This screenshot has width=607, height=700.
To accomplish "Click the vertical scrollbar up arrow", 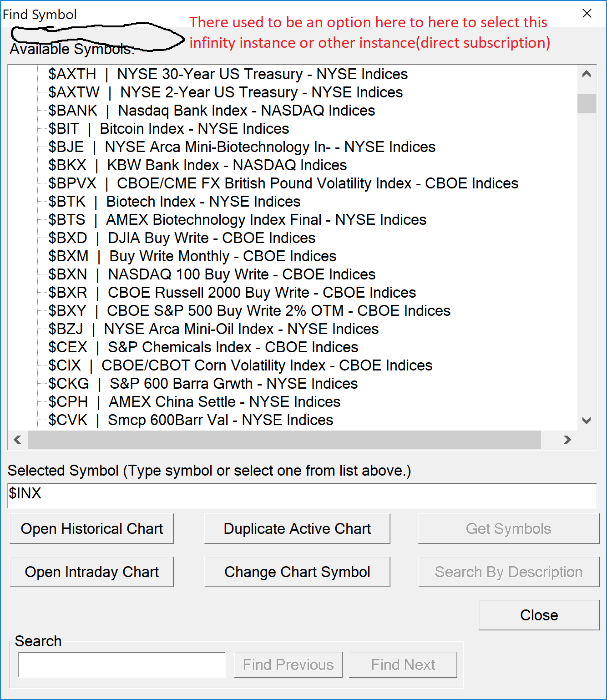I will [x=587, y=74].
